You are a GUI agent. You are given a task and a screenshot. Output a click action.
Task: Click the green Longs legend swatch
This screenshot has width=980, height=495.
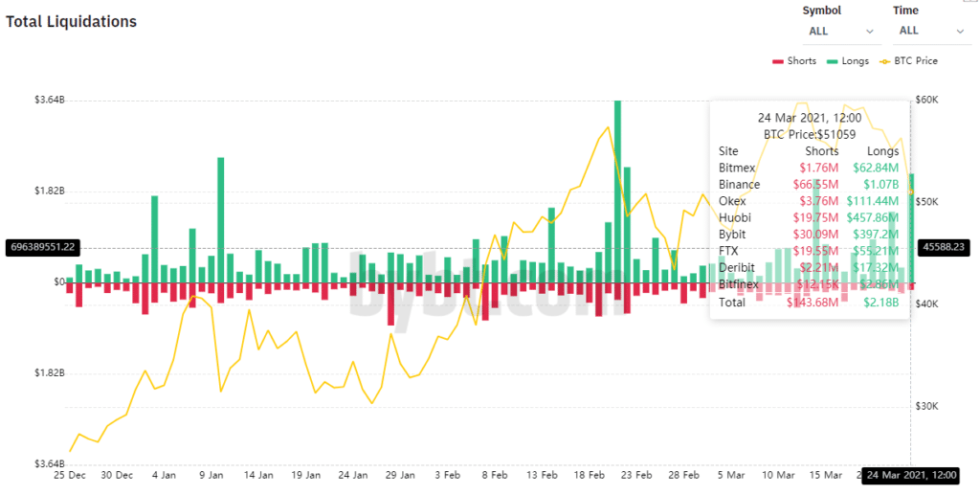tap(832, 61)
